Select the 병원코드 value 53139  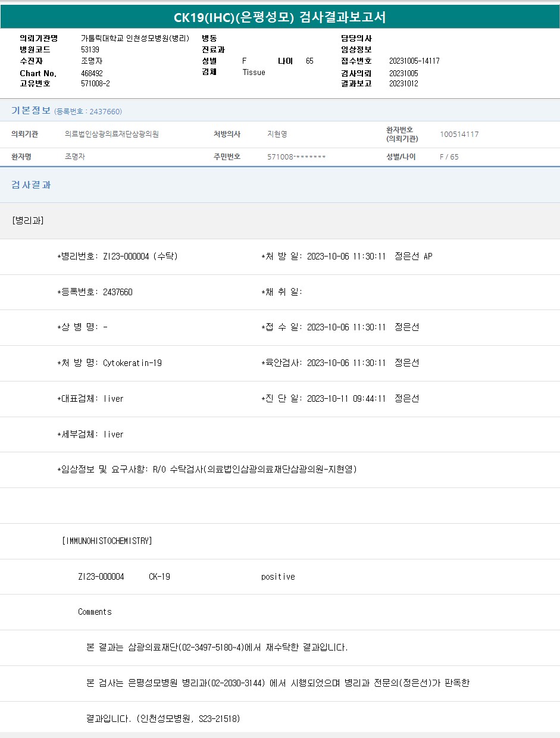[x=90, y=50]
